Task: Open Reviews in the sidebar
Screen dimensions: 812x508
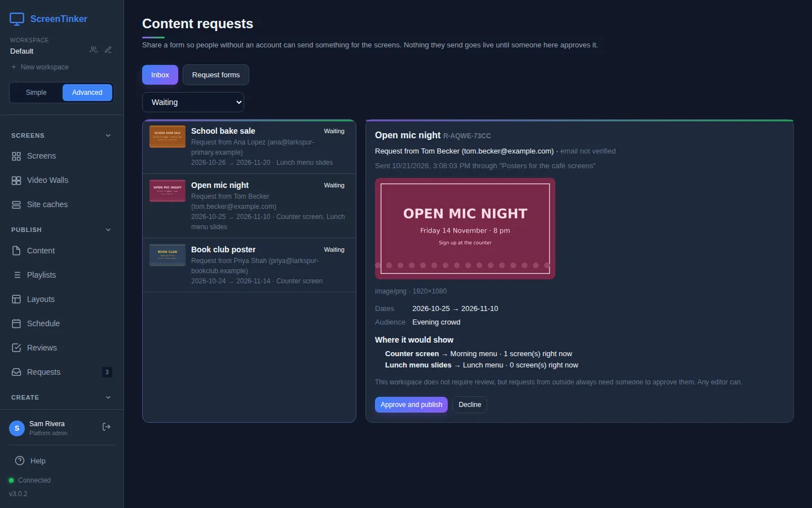Action: (x=61, y=348)
